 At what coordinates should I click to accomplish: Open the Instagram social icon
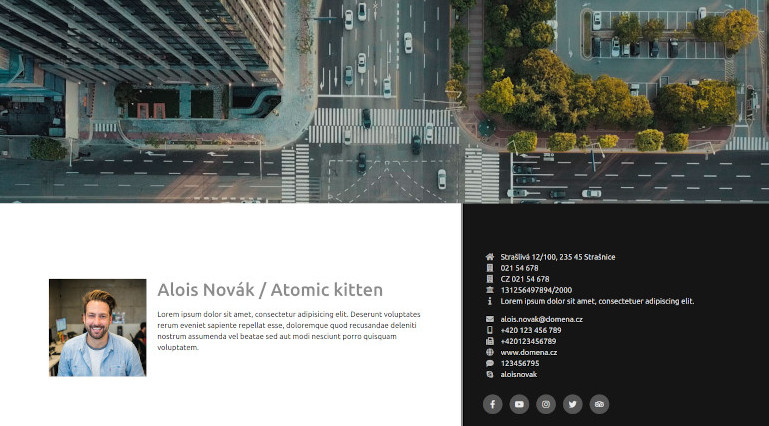pos(546,404)
